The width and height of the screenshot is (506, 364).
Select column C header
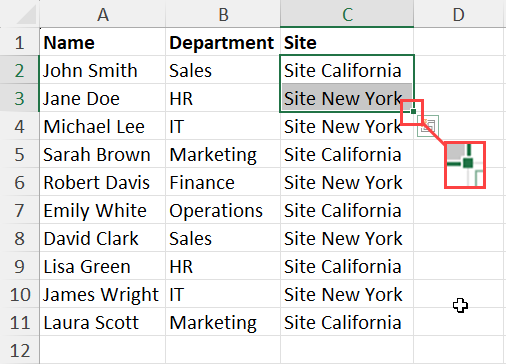(347, 14)
